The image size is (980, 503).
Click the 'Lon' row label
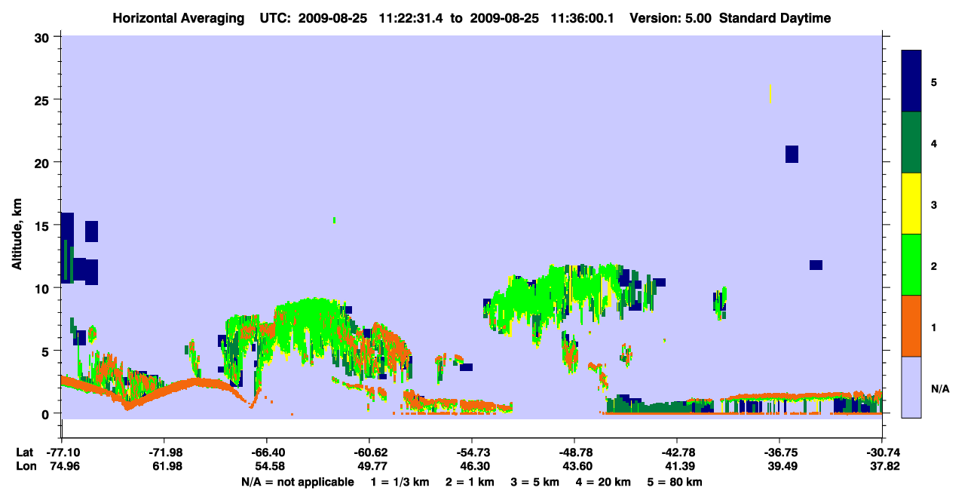tap(25, 467)
